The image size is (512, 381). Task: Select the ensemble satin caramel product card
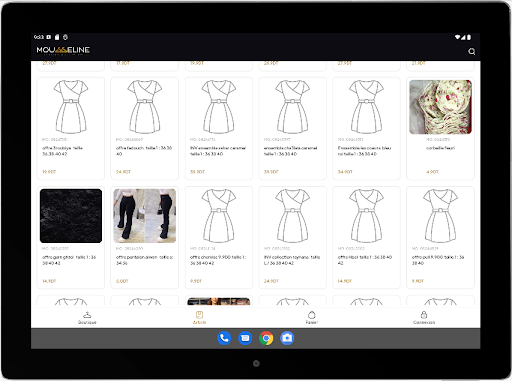[219, 128]
